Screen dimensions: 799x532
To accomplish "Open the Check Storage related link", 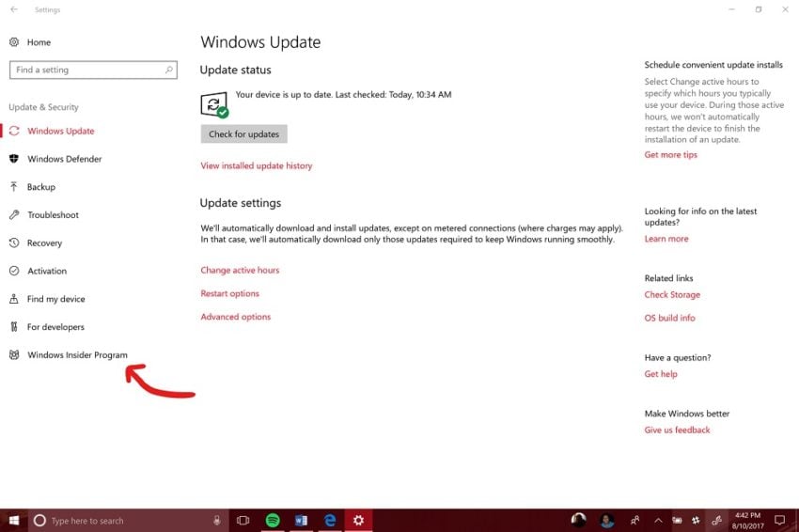I will 672,294.
